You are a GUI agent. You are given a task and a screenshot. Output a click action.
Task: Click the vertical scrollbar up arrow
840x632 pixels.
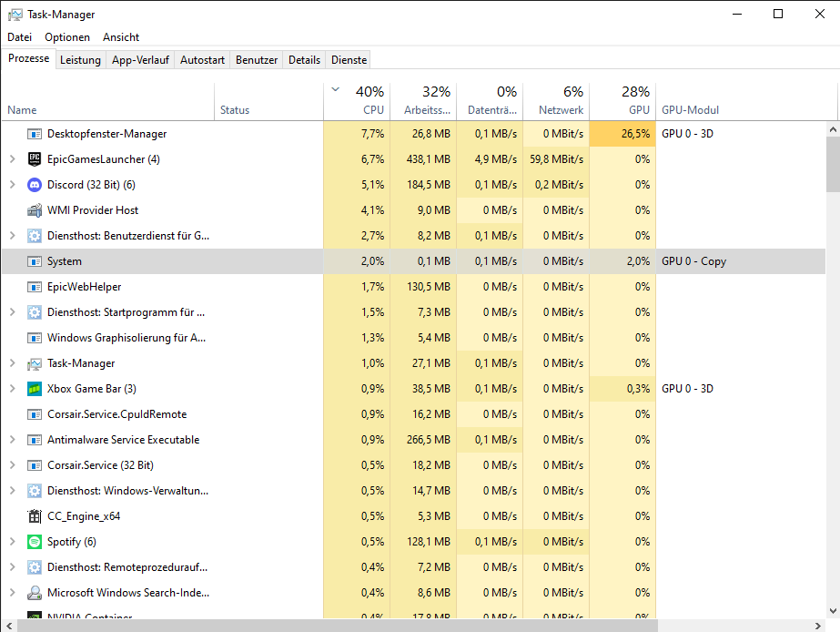(x=833, y=129)
